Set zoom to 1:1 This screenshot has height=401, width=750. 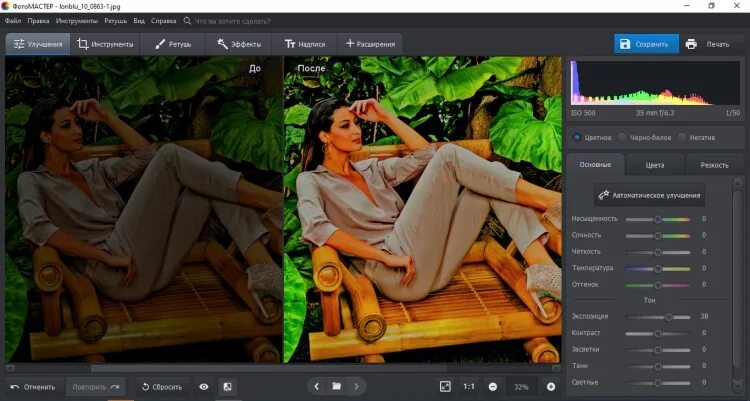[x=469, y=387]
